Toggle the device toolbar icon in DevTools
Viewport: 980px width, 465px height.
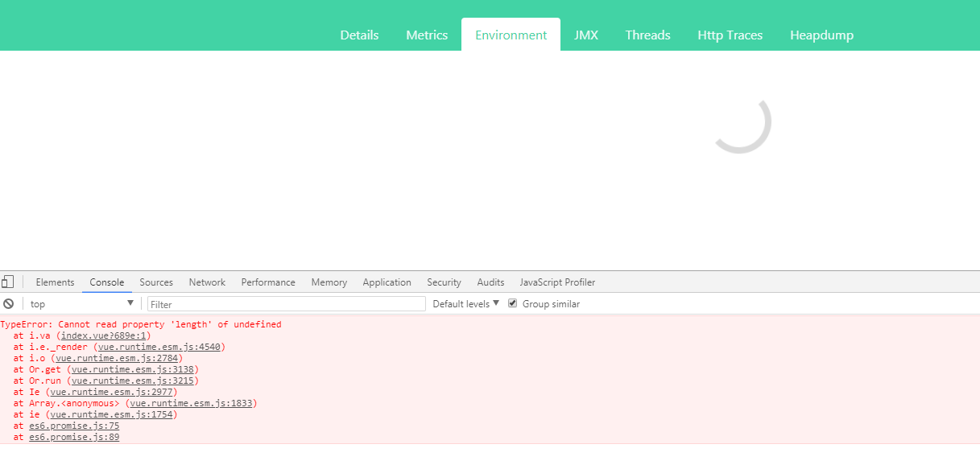point(8,282)
